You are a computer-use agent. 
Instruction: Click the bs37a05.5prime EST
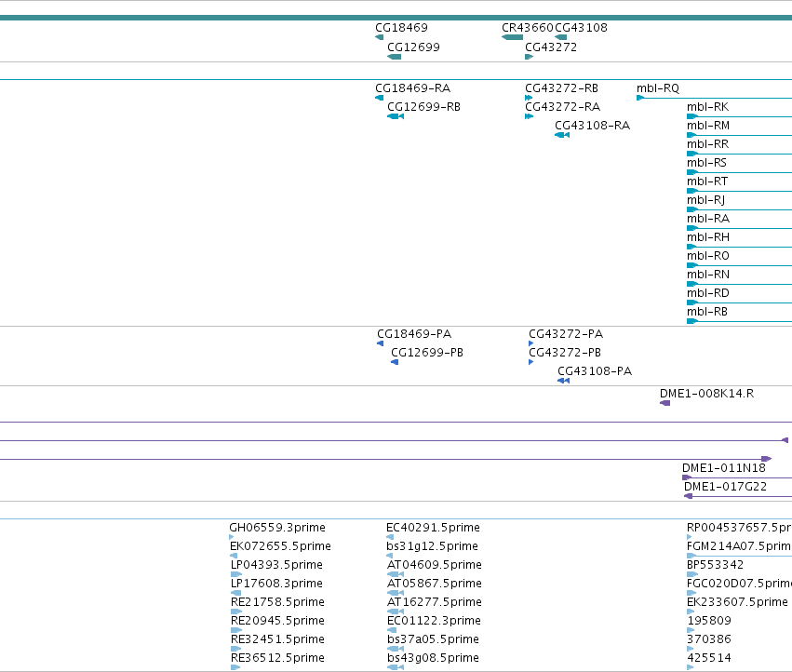point(433,639)
